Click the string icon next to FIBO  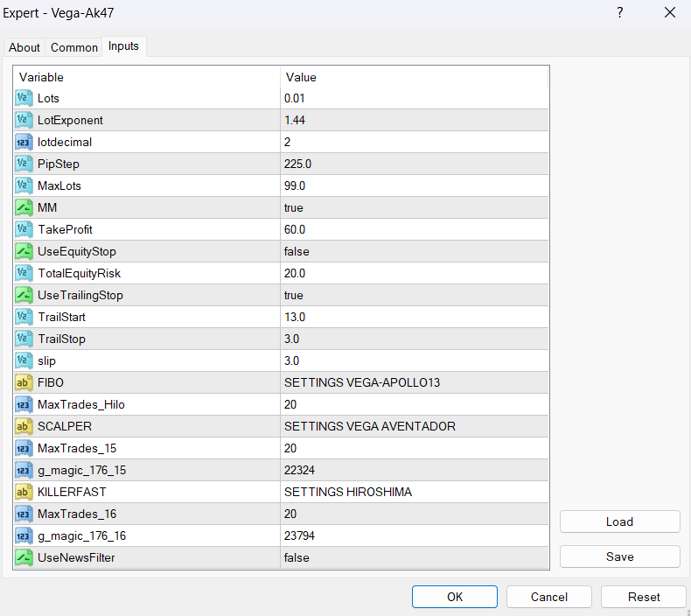pyautogui.click(x=24, y=382)
